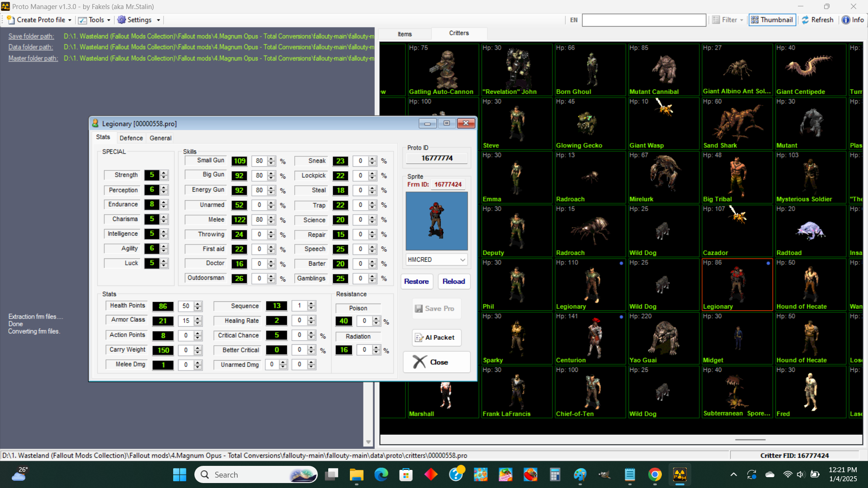Select the Mirelurk critter thumbnail

[663, 177]
